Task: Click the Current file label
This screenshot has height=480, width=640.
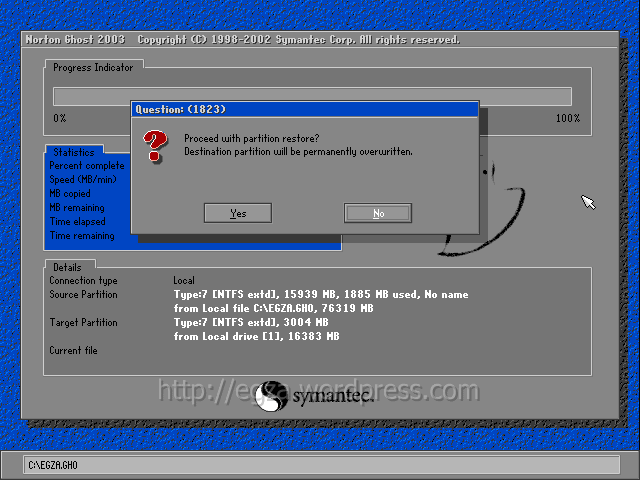Action: (73, 351)
